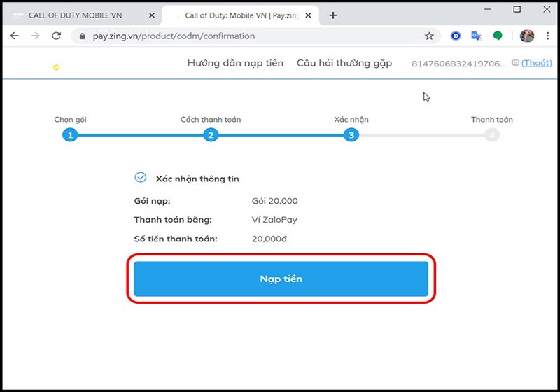This screenshot has height=392, width=560.
Task: Open the blue D extension icon
Action: click(x=456, y=36)
